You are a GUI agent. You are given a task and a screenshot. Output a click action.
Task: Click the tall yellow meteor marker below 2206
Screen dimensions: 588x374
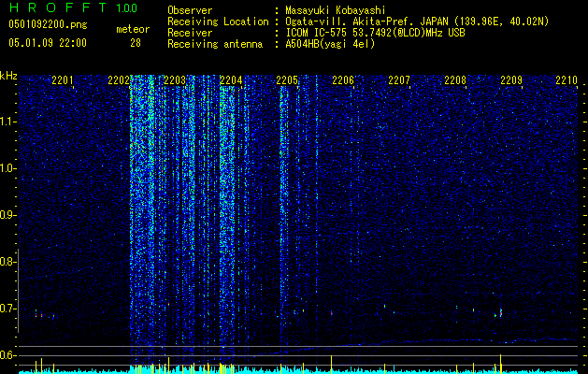pyautogui.click(x=332, y=365)
